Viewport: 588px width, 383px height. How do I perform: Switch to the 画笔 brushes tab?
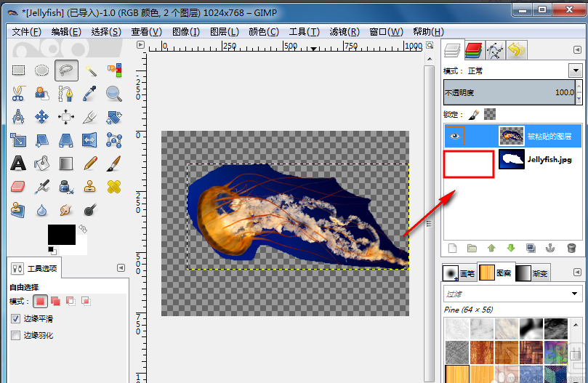(459, 273)
